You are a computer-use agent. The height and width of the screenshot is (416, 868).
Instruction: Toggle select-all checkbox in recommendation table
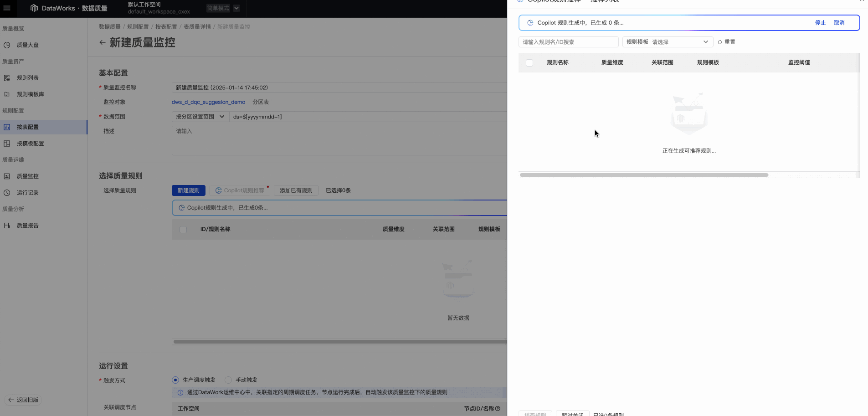pyautogui.click(x=529, y=63)
